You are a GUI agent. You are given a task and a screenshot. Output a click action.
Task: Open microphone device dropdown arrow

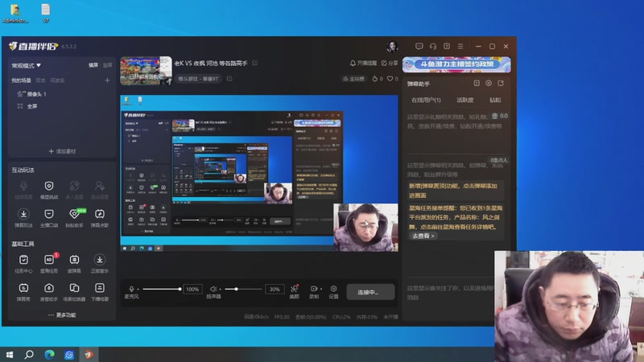[138, 290]
